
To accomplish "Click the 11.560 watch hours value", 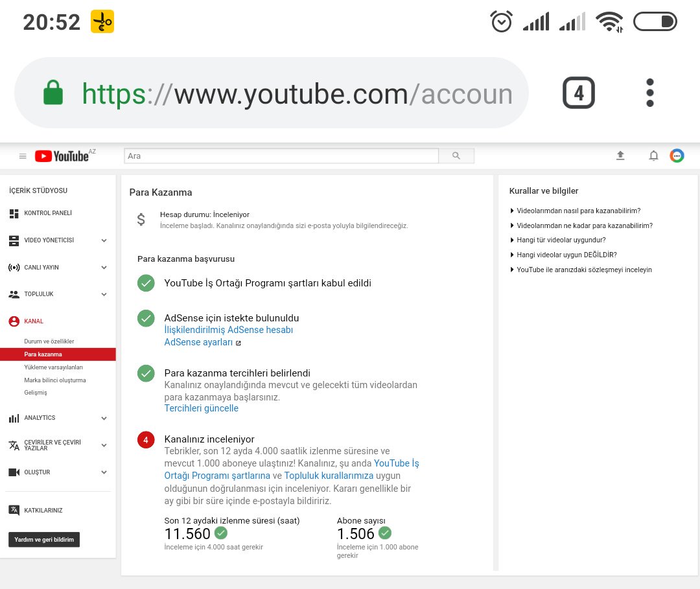I will (187, 534).
